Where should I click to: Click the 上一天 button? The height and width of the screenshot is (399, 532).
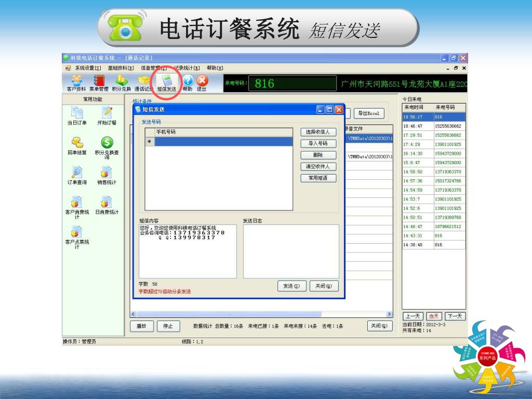pos(413,316)
